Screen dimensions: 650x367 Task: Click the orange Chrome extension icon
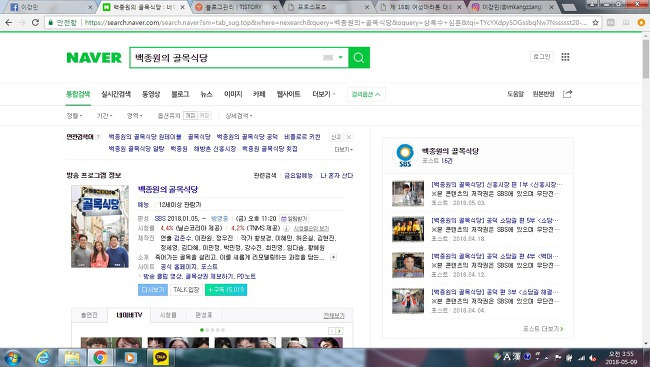click(641, 22)
